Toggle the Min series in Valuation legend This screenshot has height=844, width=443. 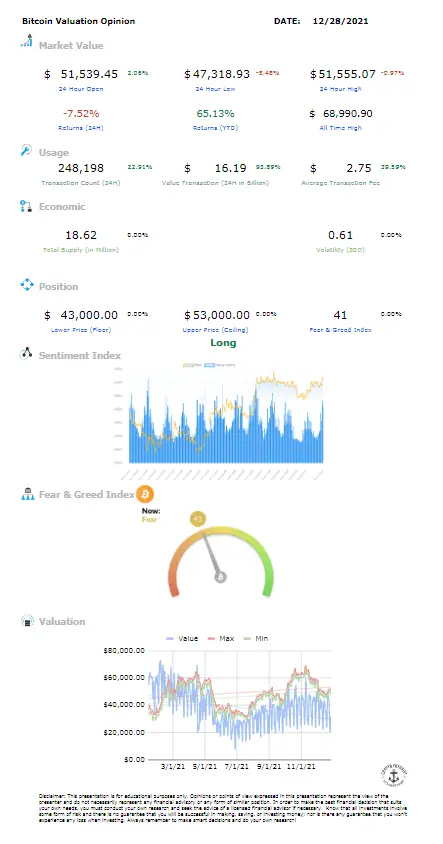pos(255,638)
